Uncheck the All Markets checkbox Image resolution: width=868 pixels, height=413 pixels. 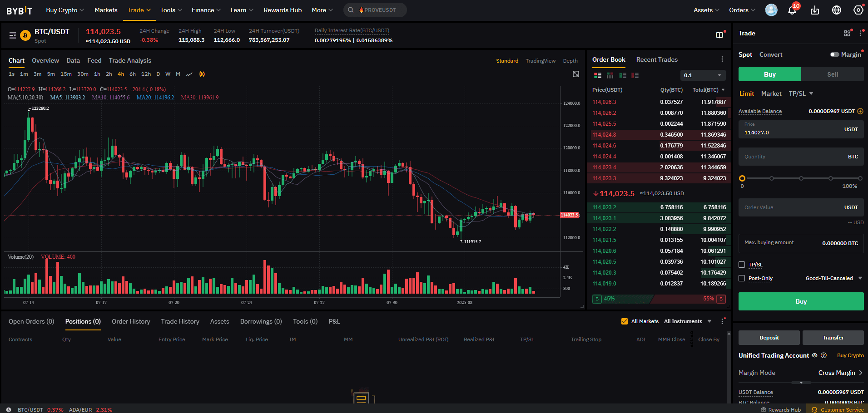click(x=625, y=321)
